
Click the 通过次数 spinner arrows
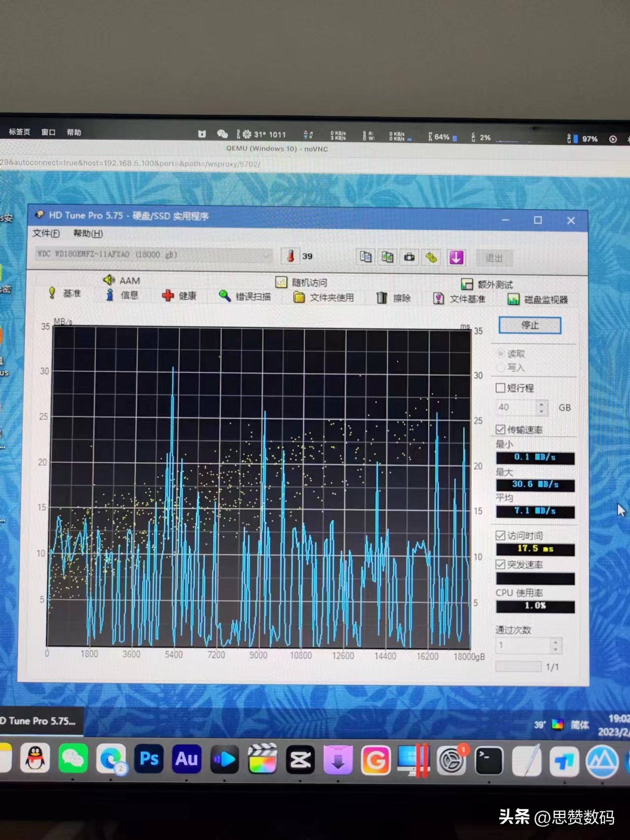[x=555, y=646]
